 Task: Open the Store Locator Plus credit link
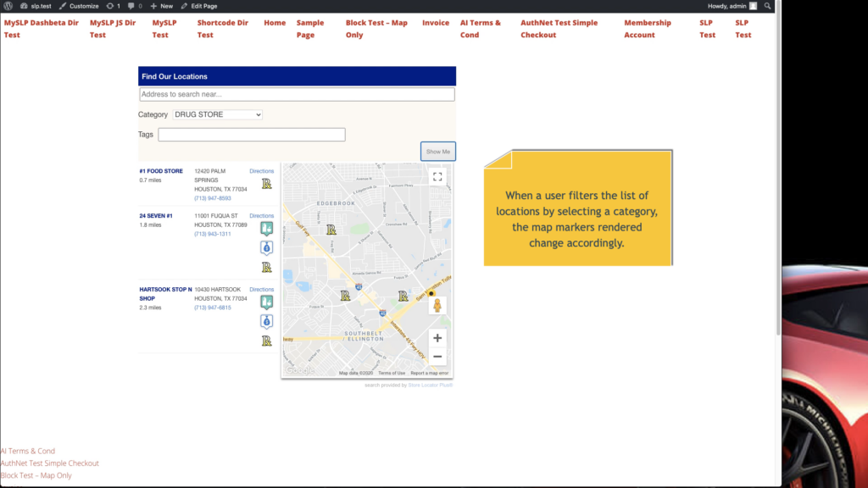click(430, 385)
